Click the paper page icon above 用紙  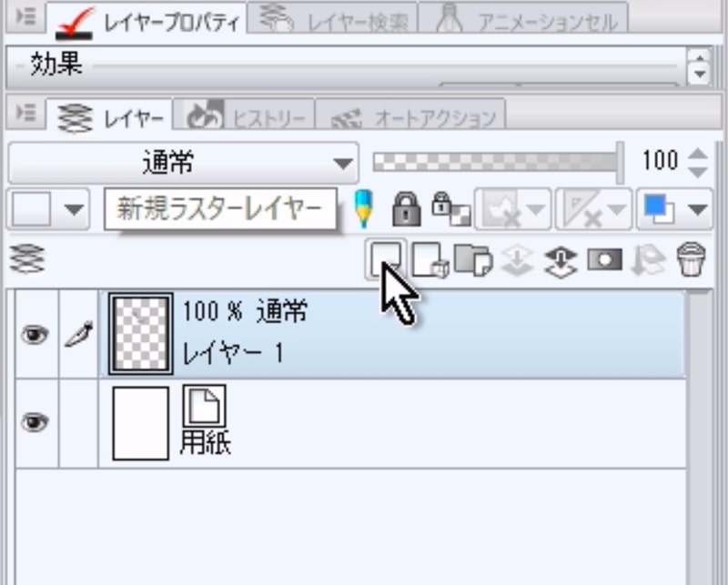coord(204,406)
